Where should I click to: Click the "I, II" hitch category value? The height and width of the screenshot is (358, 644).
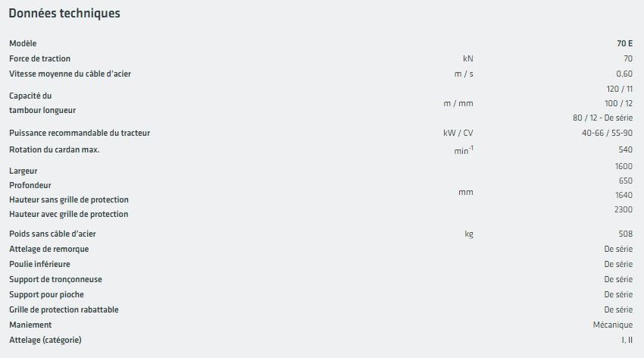tap(627, 340)
